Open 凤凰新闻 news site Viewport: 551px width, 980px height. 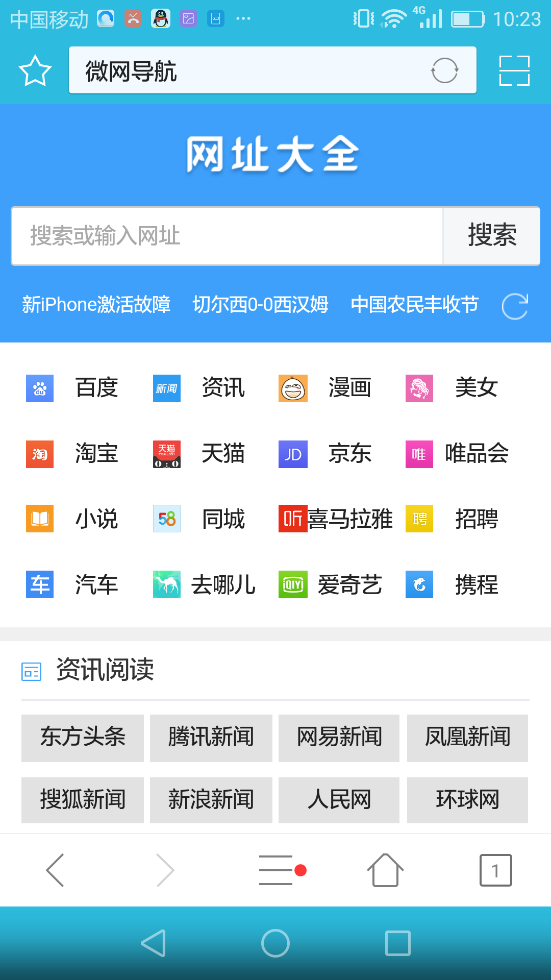[x=467, y=738]
